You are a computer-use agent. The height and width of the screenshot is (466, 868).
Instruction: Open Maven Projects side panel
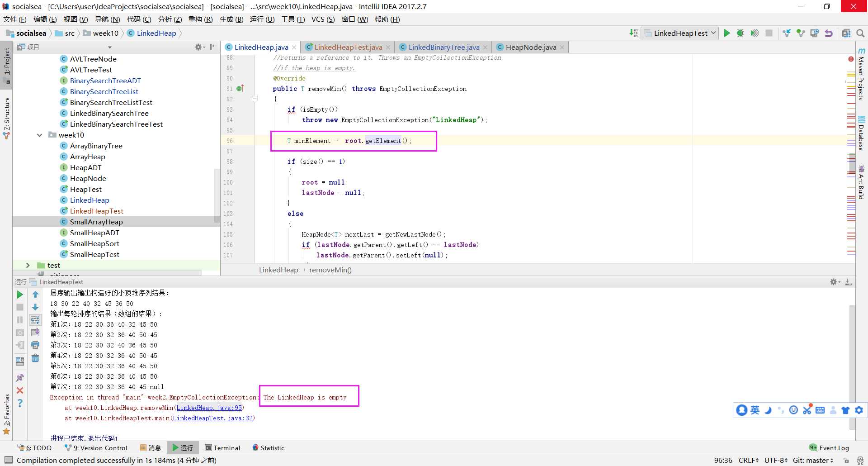(x=862, y=74)
